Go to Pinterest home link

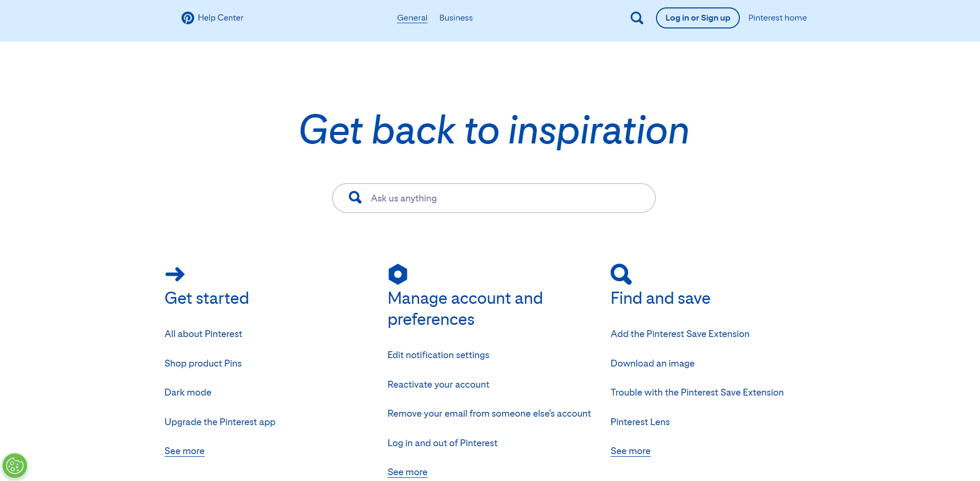[777, 18]
